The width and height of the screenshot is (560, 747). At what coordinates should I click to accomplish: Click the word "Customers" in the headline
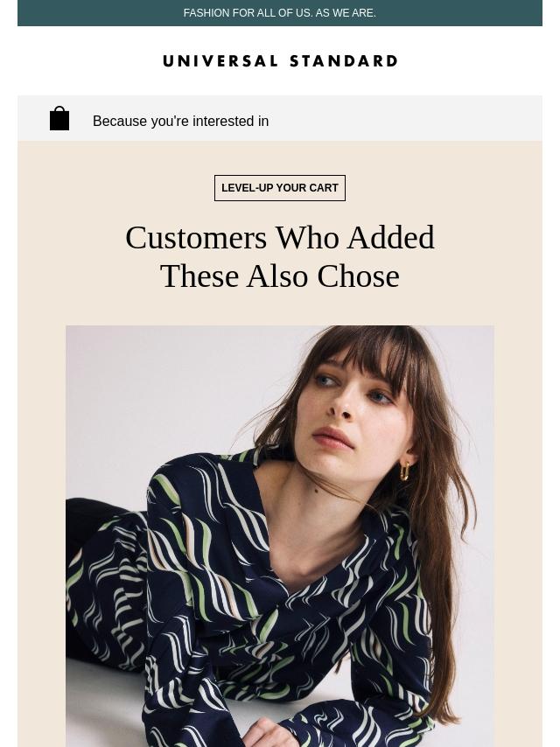(196, 238)
